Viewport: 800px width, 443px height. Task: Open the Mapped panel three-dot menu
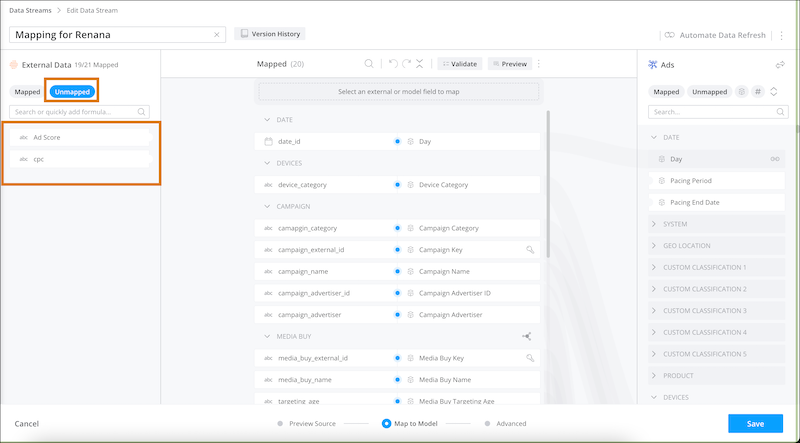[539, 64]
